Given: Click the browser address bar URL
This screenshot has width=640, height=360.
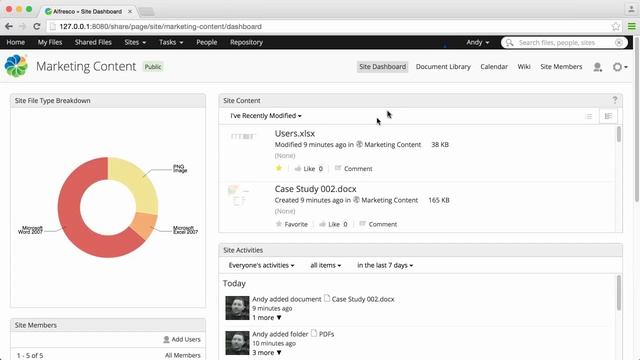Looking at the screenshot, I should 160,27.
